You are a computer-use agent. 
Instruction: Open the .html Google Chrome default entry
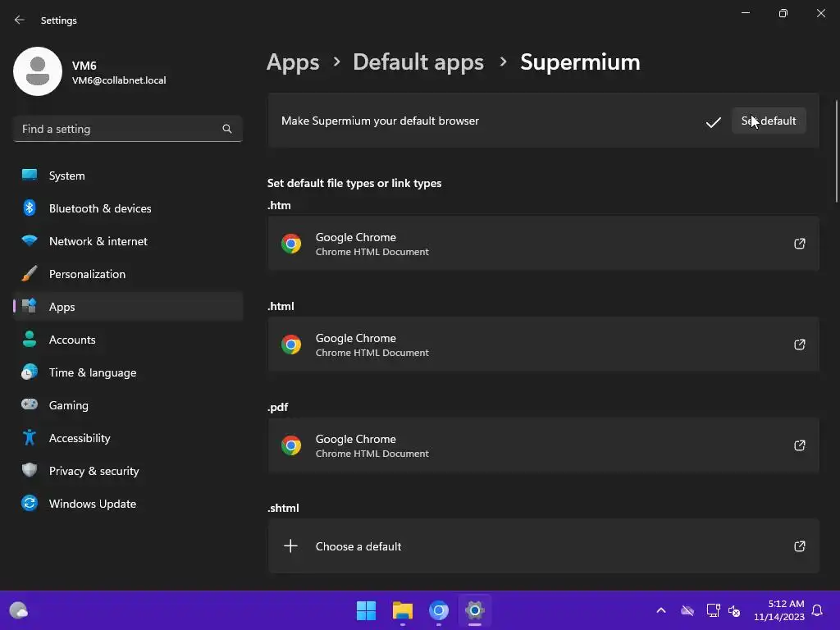pyautogui.click(x=543, y=345)
